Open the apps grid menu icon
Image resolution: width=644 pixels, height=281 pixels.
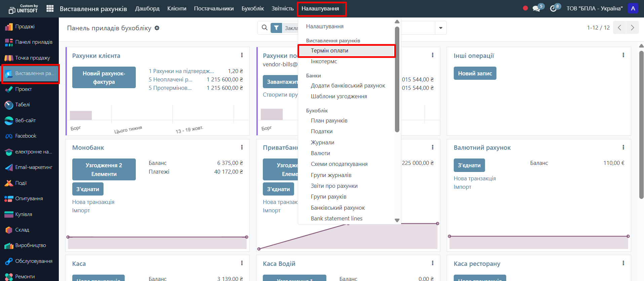point(50,8)
